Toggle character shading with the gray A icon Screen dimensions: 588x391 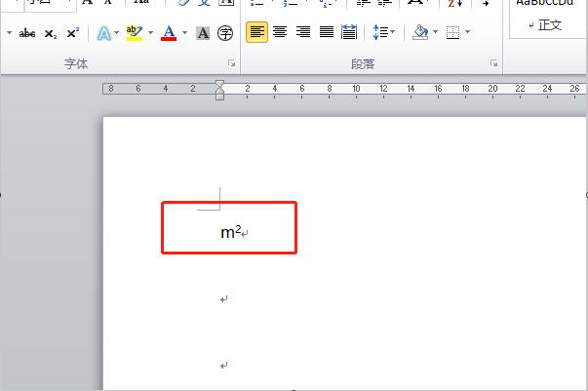pyautogui.click(x=203, y=33)
